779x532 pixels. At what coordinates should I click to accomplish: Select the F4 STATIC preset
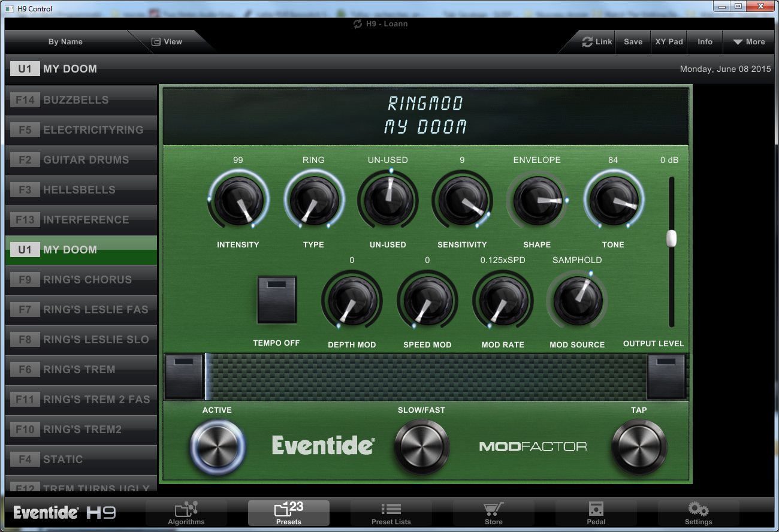pyautogui.click(x=81, y=460)
